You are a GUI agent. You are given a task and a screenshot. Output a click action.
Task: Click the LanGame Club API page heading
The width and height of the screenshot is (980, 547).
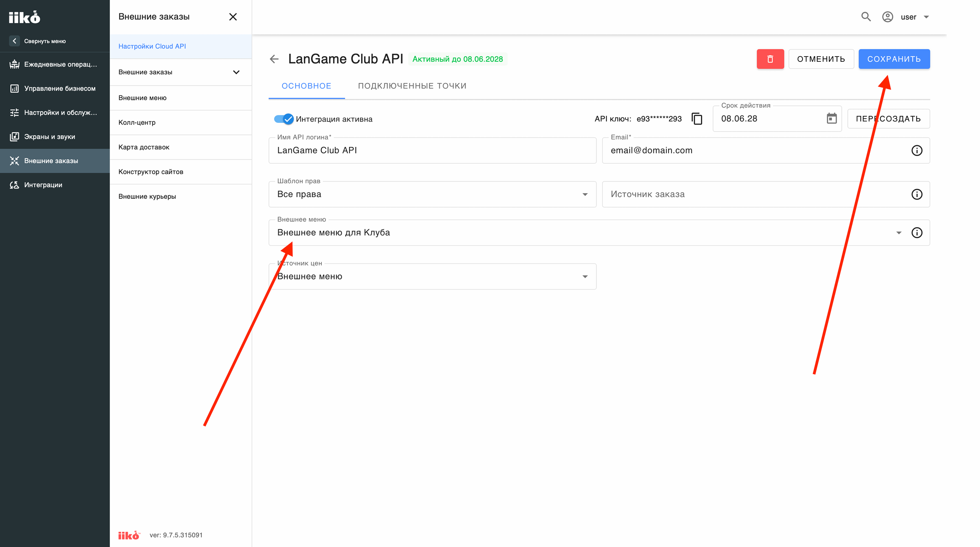346,59
